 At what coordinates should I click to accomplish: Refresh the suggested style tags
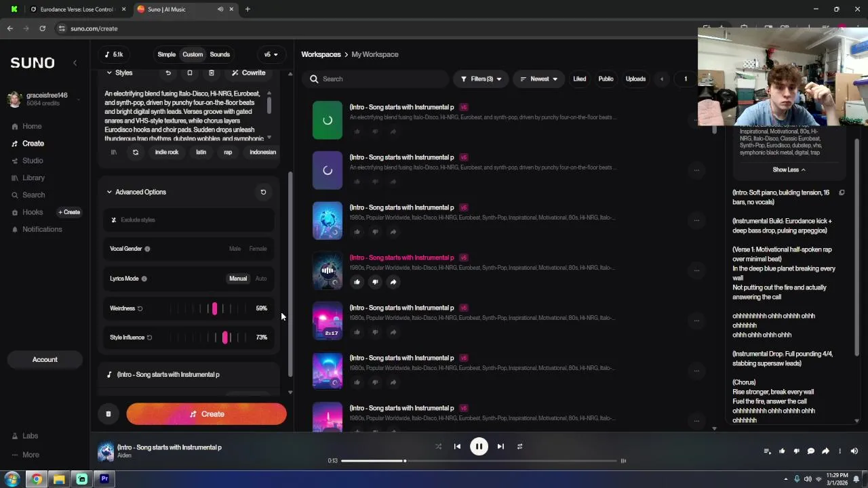pyautogui.click(x=136, y=152)
